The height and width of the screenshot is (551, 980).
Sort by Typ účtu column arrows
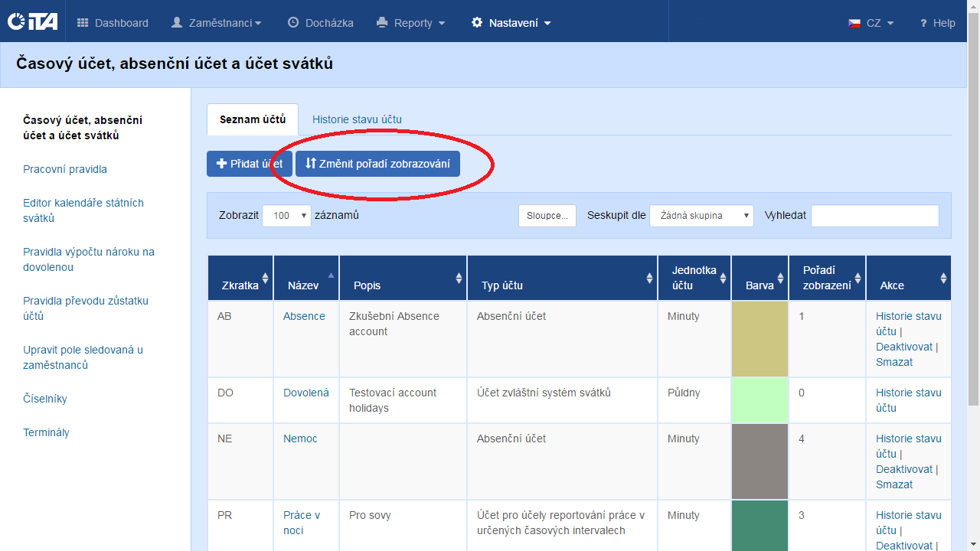650,279
